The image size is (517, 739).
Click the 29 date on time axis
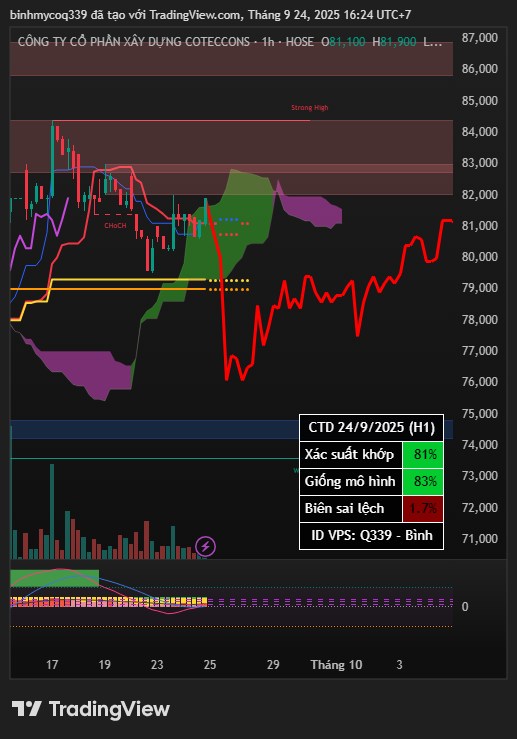pos(273,665)
